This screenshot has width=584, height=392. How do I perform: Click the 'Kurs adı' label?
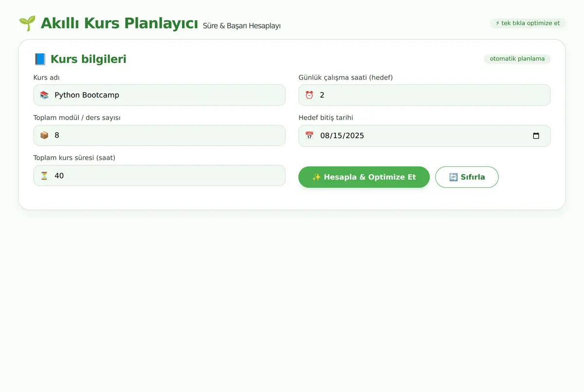47,77
